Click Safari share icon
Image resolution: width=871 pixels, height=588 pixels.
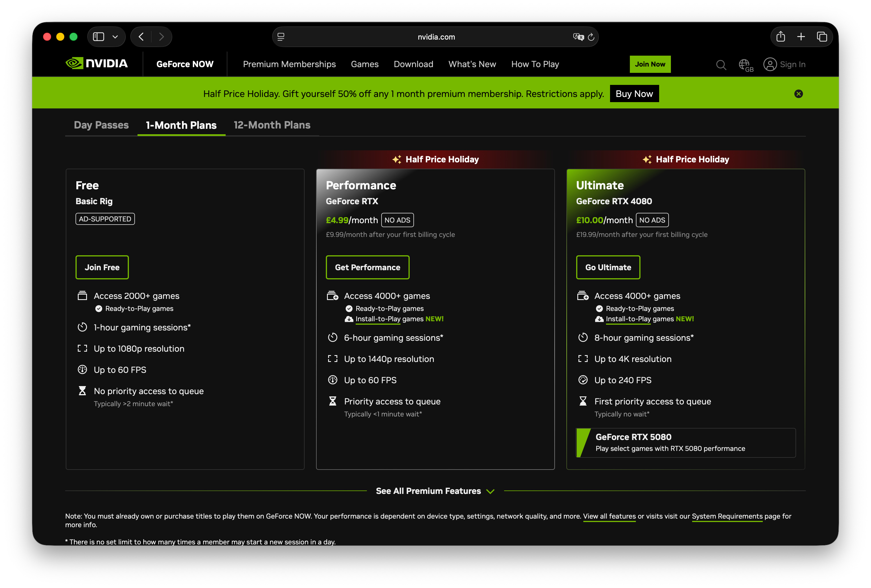[x=780, y=37]
